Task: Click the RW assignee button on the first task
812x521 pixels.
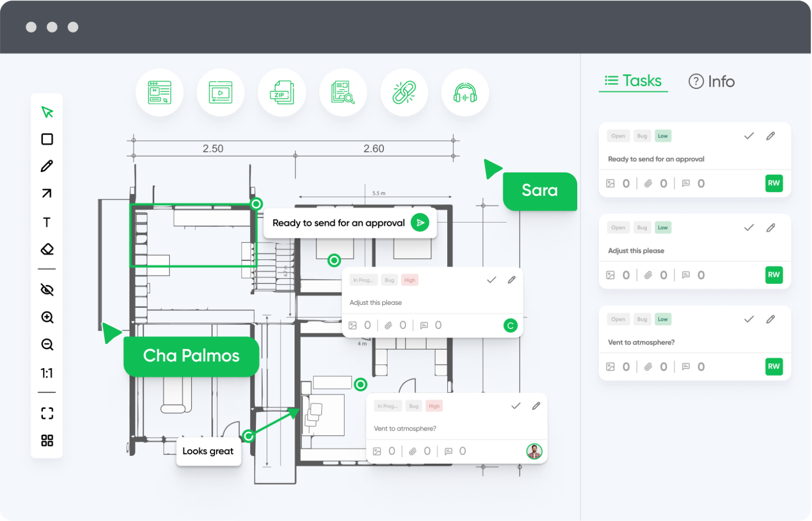Action: click(774, 183)
